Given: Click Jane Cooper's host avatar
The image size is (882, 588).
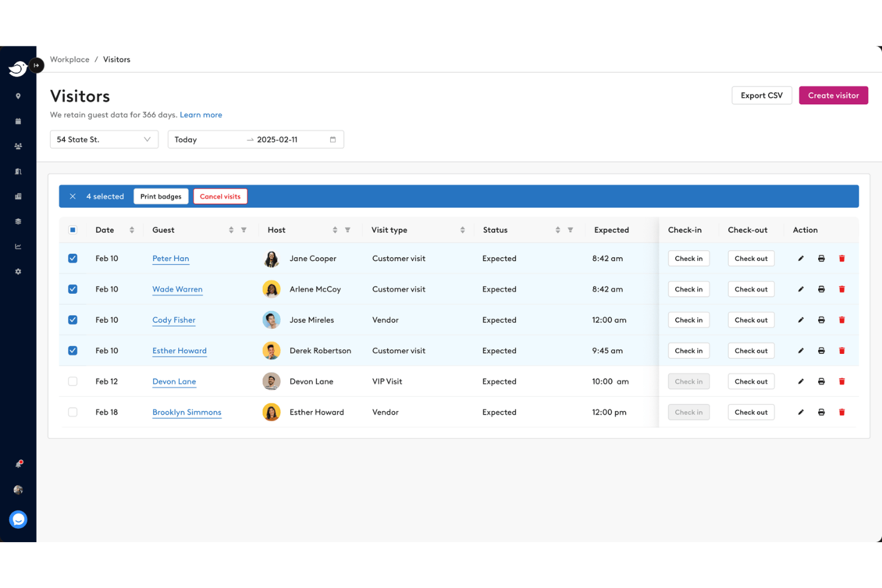Looking at the screenshot, I should 271,259.
